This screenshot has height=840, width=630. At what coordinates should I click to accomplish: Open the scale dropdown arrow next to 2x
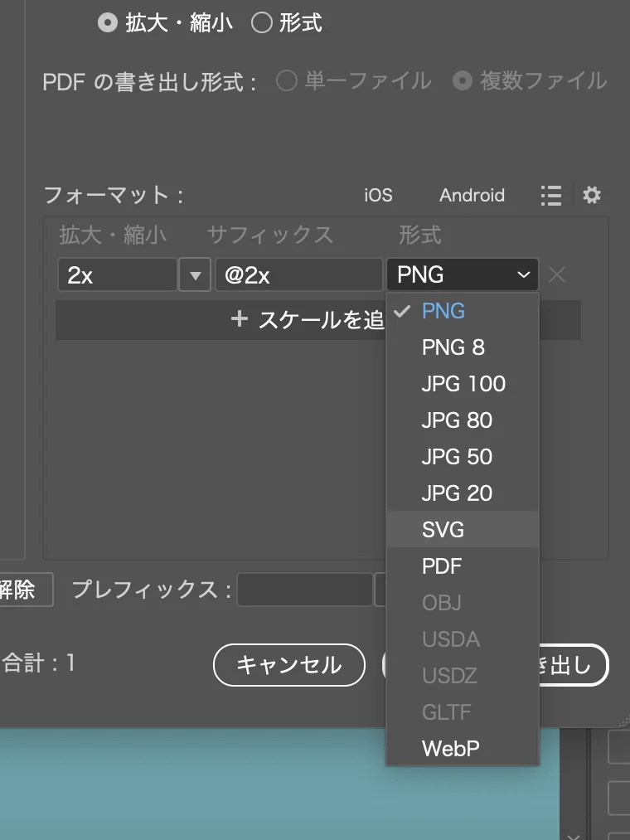click(x=195, y=275)
